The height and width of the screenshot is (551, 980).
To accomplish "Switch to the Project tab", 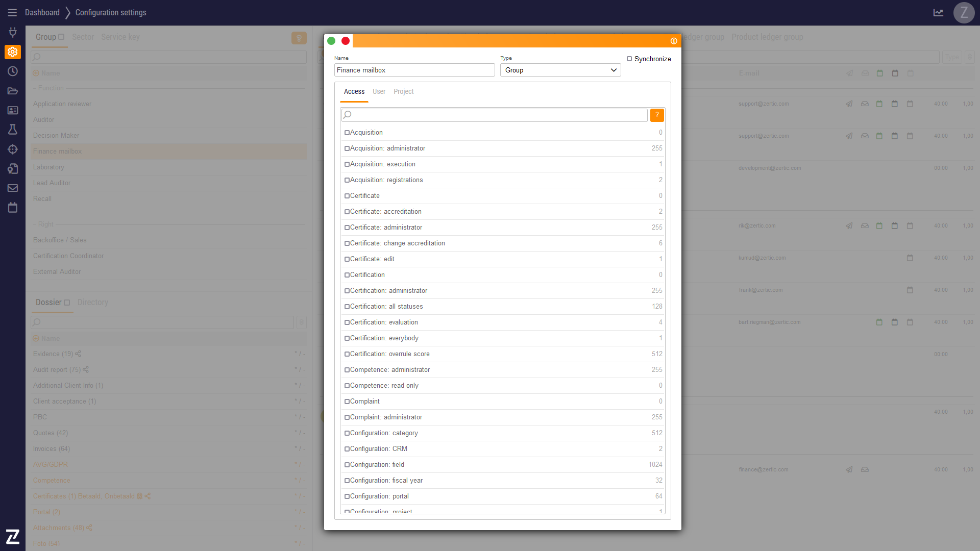I will pyautogui.click(x=403, y=91).
